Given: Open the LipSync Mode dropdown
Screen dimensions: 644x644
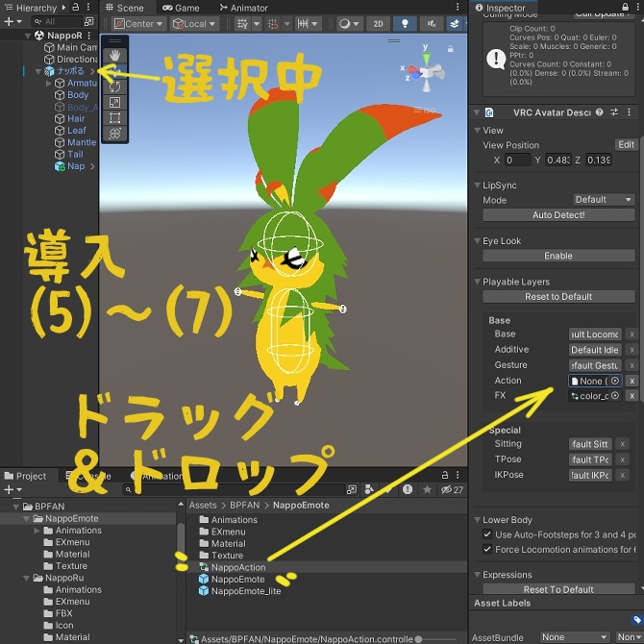Looking at the screenshot, I should click(604, 200).
